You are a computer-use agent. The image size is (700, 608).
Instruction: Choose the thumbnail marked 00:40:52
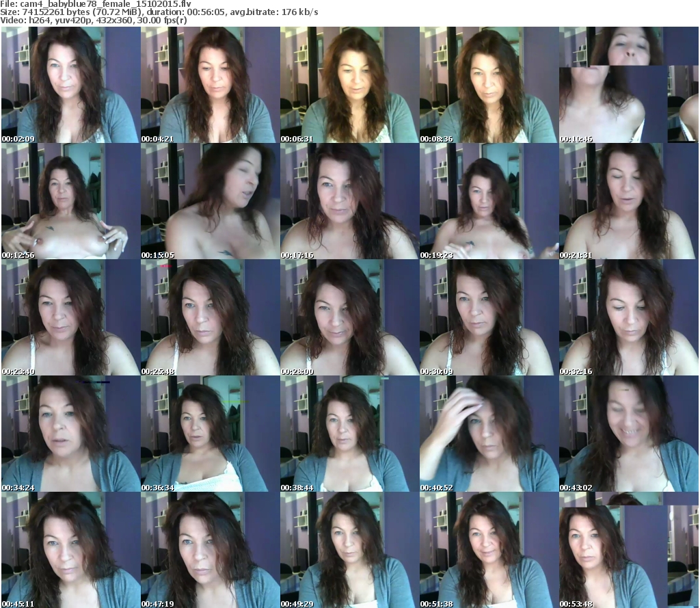(489, 434)
